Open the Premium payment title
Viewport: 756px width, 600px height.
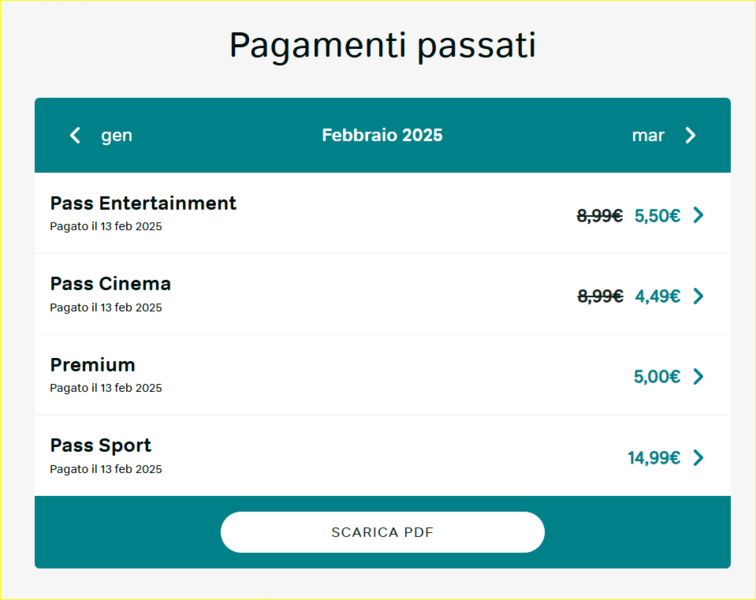[x=92, y=365]
